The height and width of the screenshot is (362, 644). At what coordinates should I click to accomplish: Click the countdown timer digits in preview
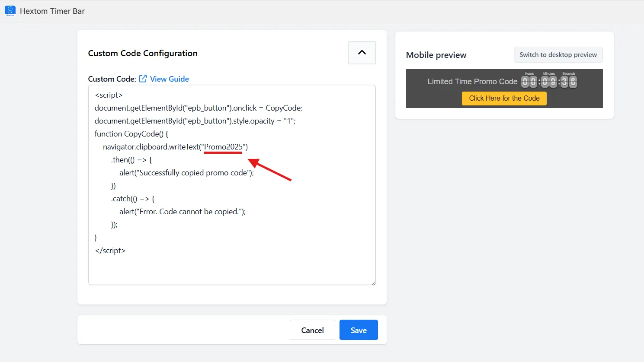tap(549, 82)
